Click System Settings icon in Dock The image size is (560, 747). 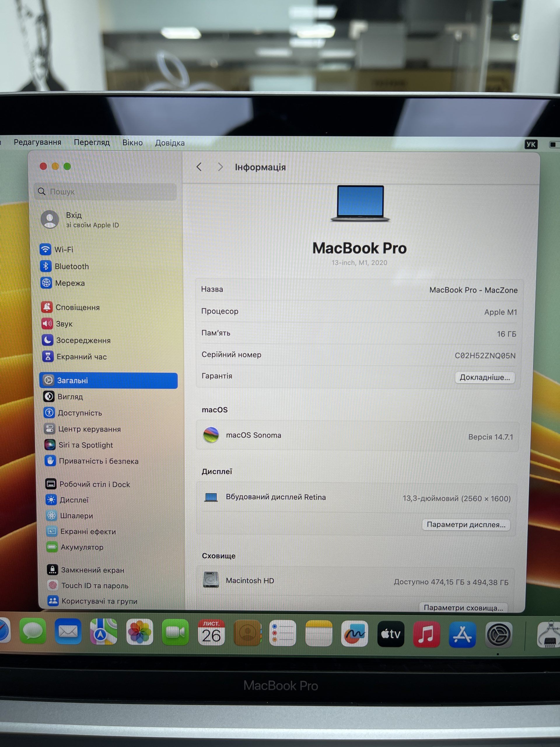498,635
